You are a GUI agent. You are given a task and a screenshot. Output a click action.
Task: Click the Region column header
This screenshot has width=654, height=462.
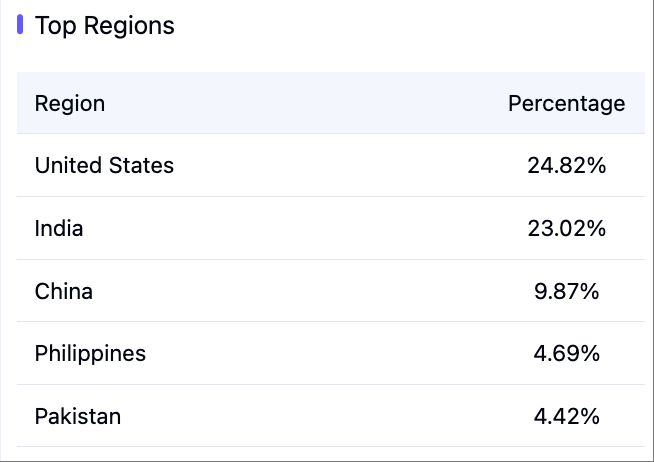coord(70,103)
